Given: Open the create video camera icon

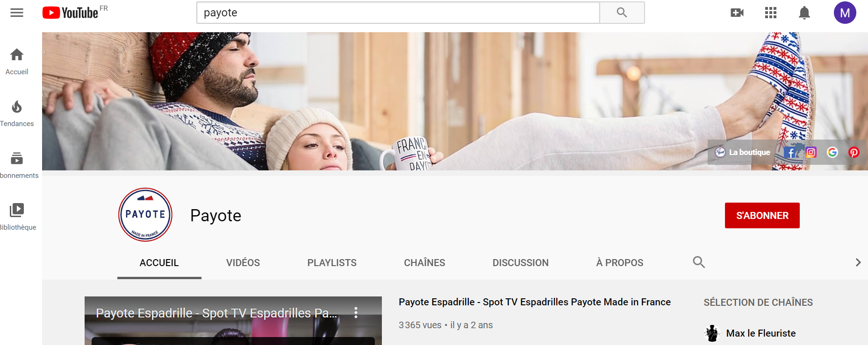Looking at the screenshot, I should (x=737, y=13).
